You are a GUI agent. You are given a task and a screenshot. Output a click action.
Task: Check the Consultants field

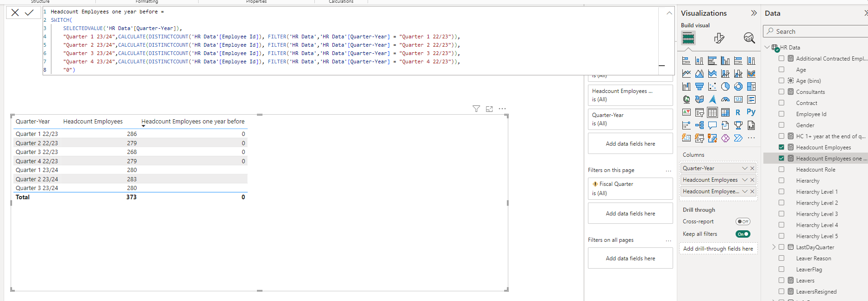781,92
